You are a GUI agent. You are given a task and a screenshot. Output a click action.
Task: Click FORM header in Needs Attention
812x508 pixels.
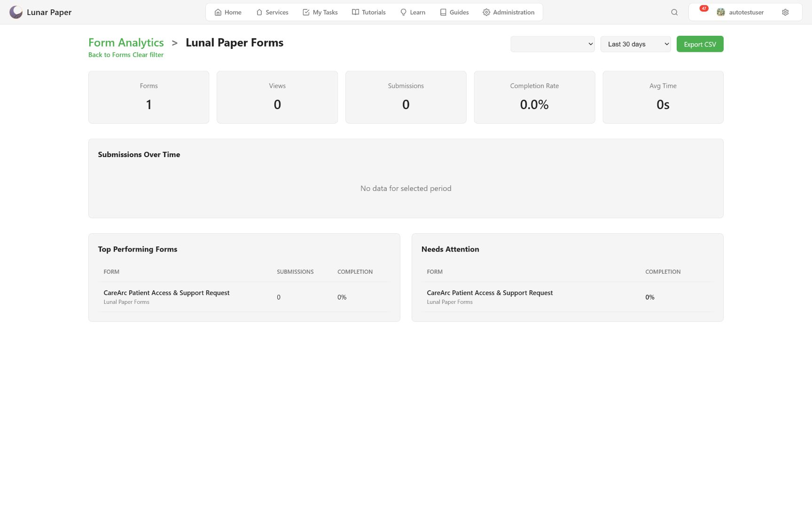[x=435, y=272]
